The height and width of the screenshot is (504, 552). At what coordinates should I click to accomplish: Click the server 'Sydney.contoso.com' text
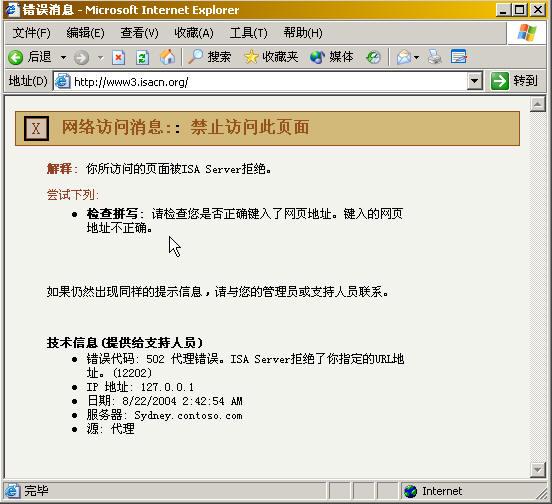[188, 415]
